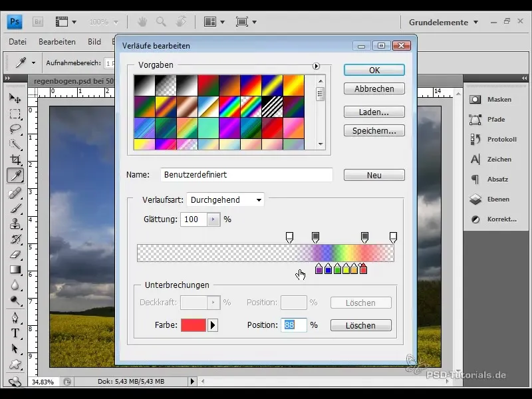Select the Blur tool
The height and width of the screenshot is (399, 532).
click(15, 285)
